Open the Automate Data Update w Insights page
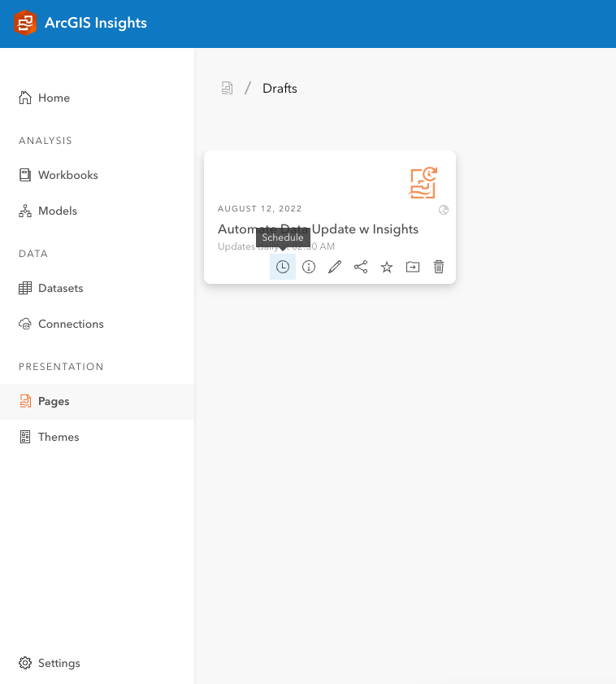Image resolution: width=616 pixels, height=684 pixels. (319, 229)
